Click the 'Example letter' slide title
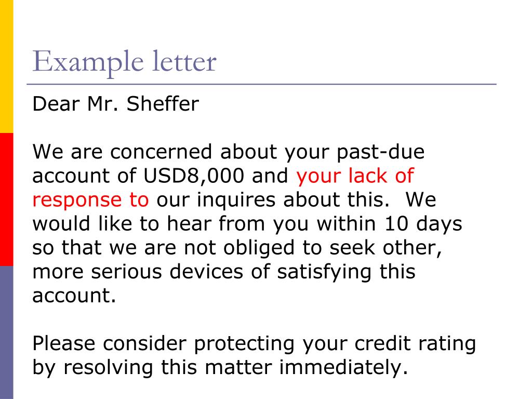The height and width of the screenshot is (399, 532). (x=124, y=61)
